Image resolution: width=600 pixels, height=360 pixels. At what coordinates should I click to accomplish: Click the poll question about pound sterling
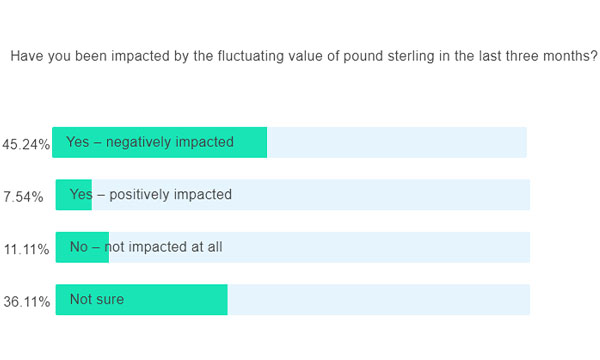pyautogui.click(x=304, y=56)
